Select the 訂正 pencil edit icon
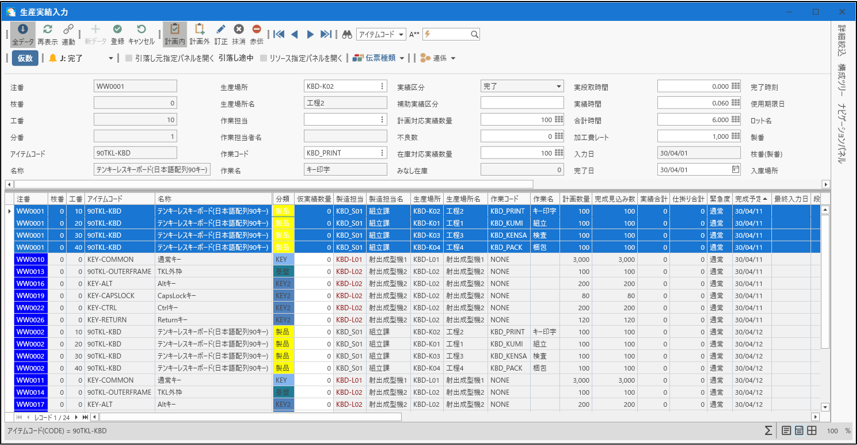857x445 pixels. pos(220,34)
